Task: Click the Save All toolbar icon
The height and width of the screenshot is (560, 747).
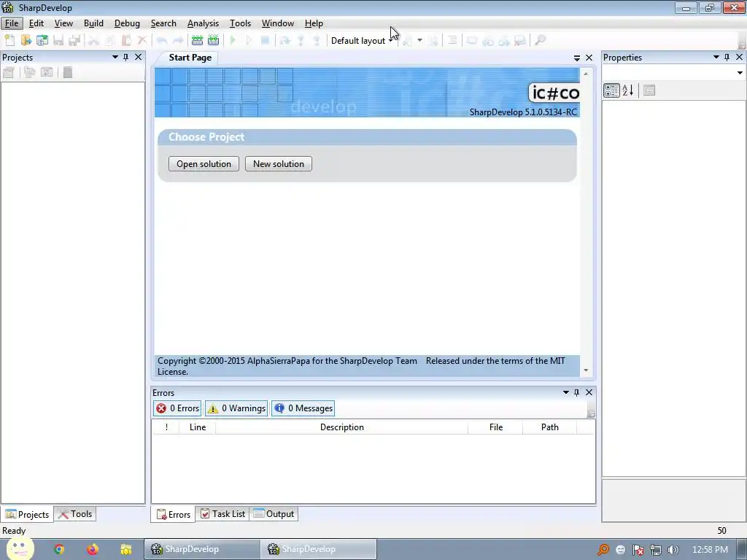Action: pyautogui.click(x=74, y=41)
